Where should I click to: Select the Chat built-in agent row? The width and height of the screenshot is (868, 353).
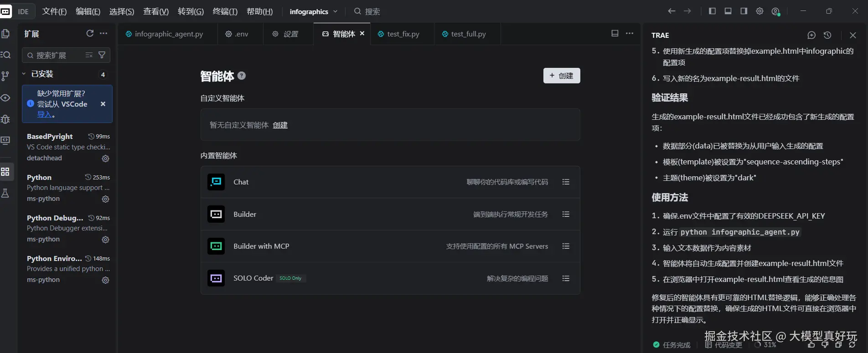tap(390, 182)
